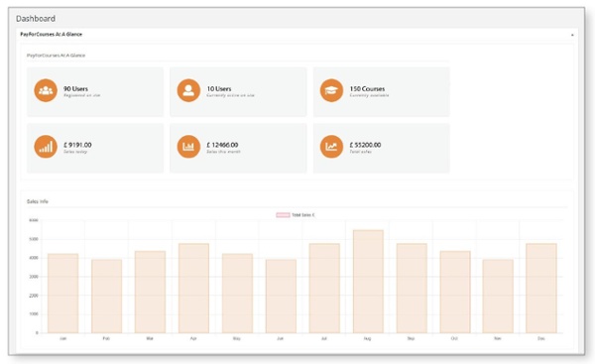595x364 pixels.
Task: Toggle the Total Sales legend swatch
Action: 283,215
